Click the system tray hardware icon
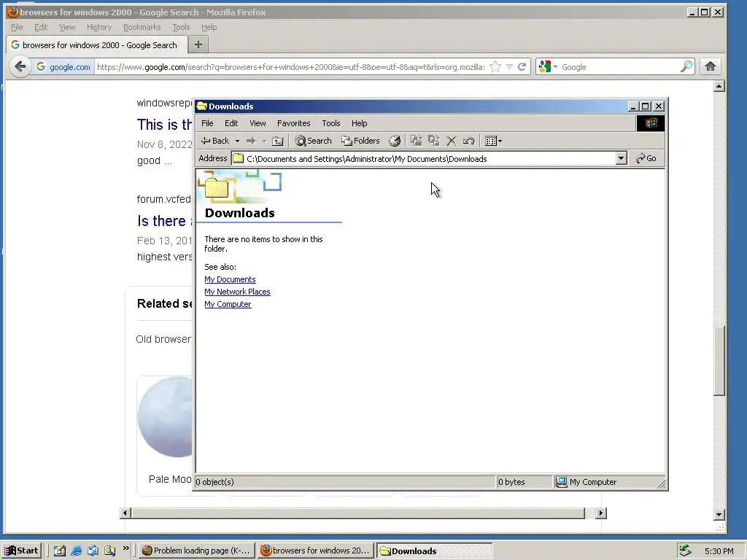Screen dimensions: 747x560 pos(685,551)
